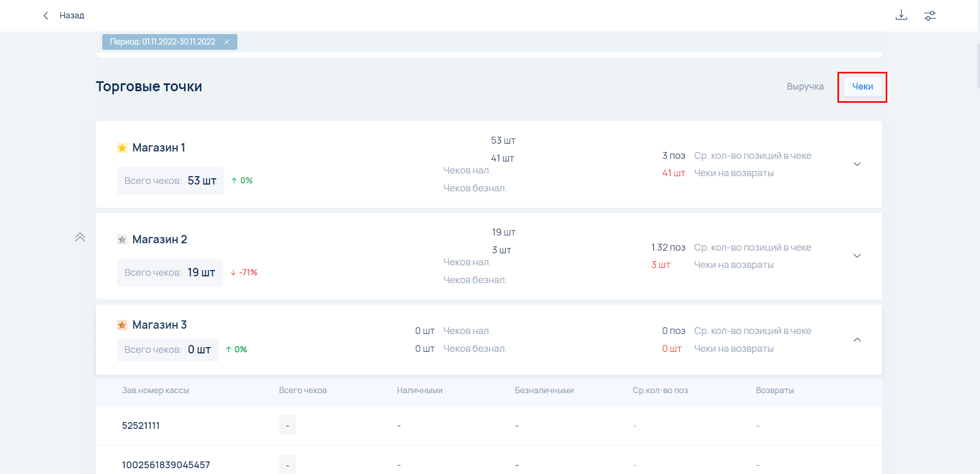This screenshot has width=980, height=474.
Task: Expand the Магазин 1 card chevron
Action: tap(857, 164)
